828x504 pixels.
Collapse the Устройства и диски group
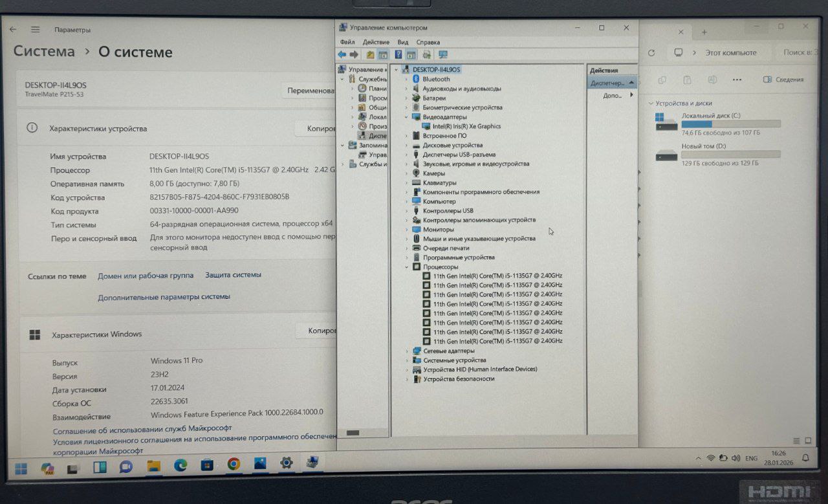pos(650,104)
